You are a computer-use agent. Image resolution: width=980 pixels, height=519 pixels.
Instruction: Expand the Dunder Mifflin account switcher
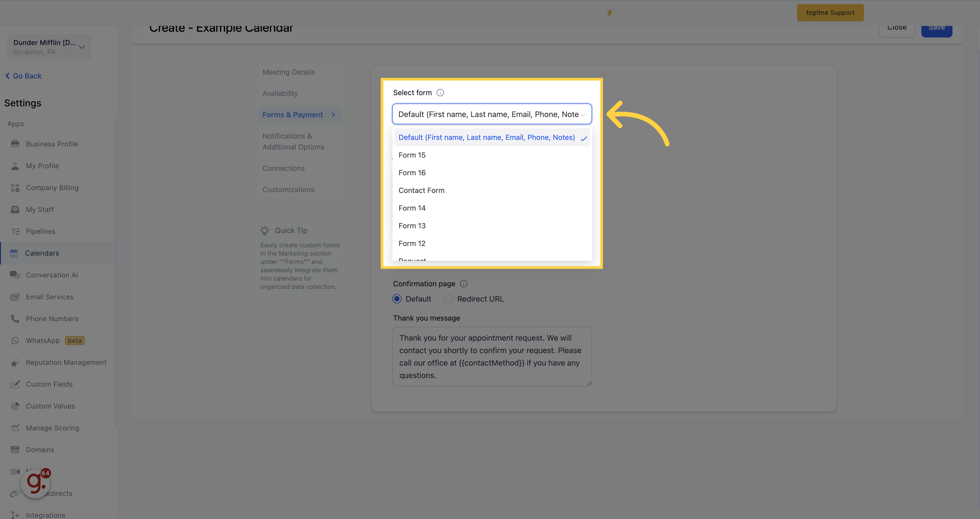(x=49, y=47)
